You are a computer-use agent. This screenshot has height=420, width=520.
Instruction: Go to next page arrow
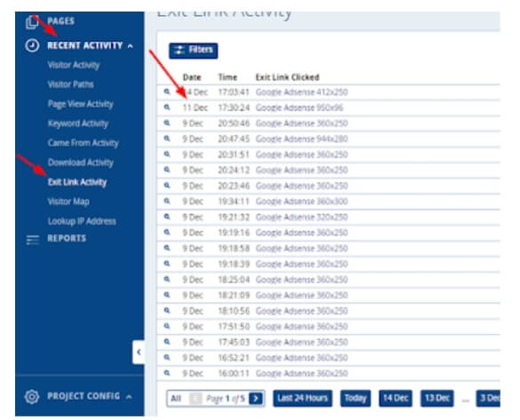256,399
